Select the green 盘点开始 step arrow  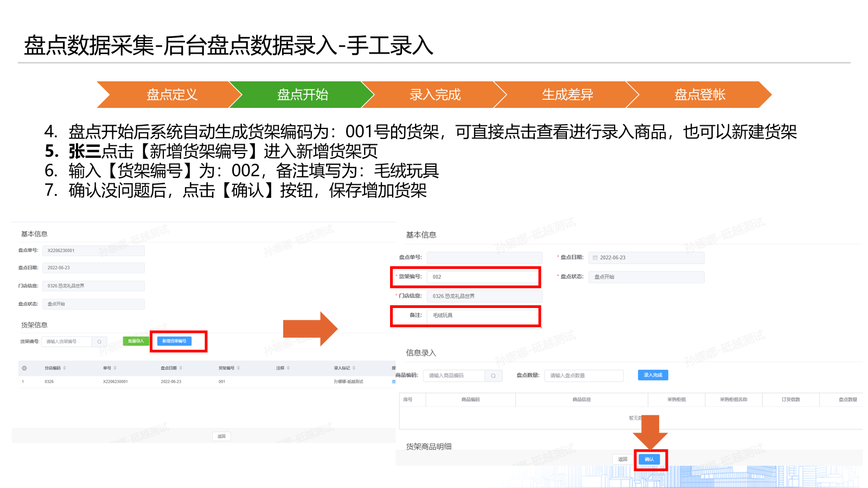(x=302, y=95)
